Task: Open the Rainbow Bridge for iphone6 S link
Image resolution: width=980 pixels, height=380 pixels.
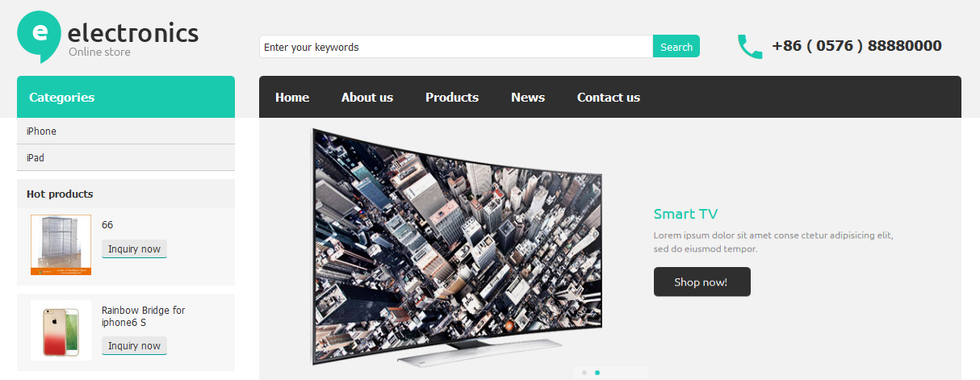Action: coord(144,316)
